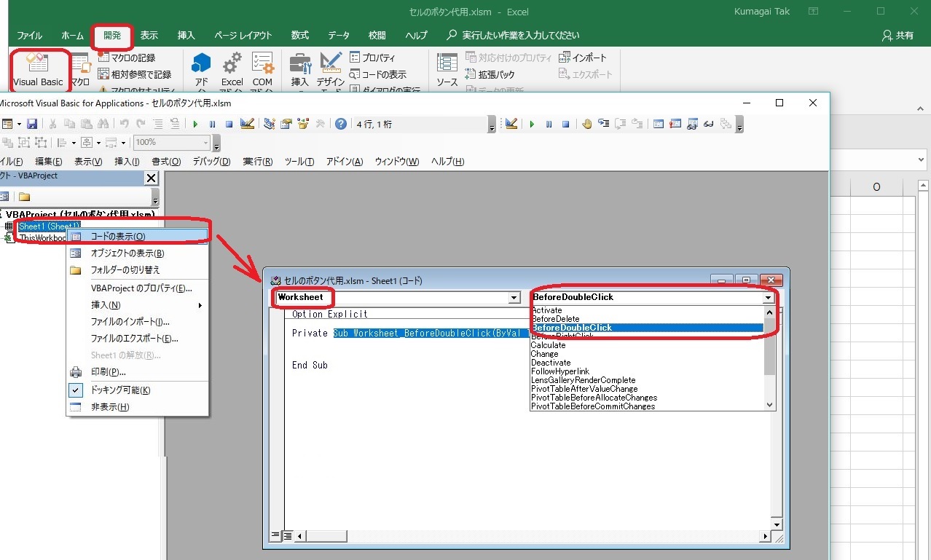
Task: Open the Project Explorer toolbar icon
Action: (x=269, y=124)
